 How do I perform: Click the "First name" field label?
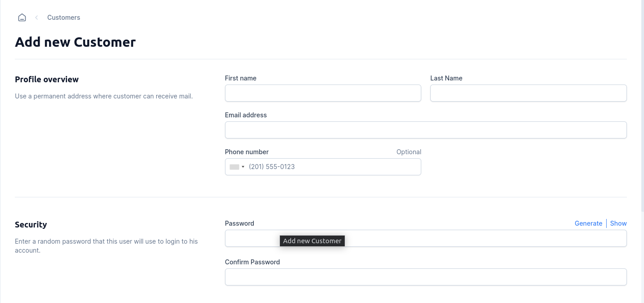[x=240, y=78]
